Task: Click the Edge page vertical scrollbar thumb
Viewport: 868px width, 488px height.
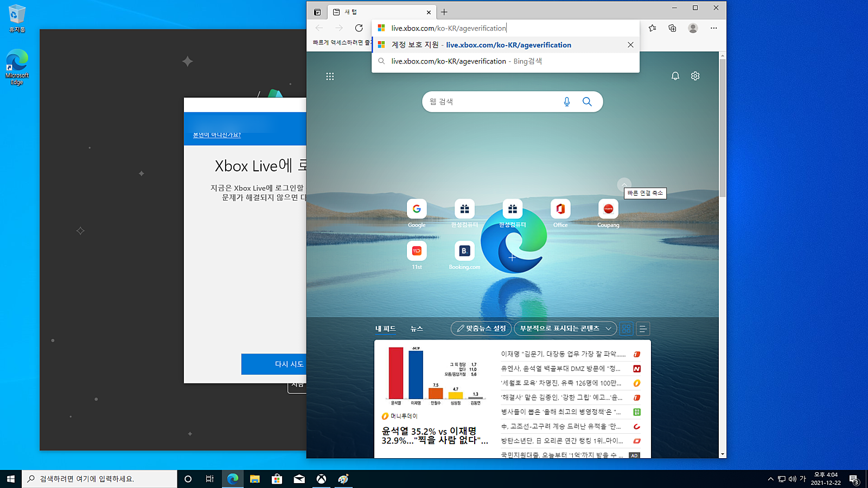Action: pyautogui.click(x=722, y=127)
